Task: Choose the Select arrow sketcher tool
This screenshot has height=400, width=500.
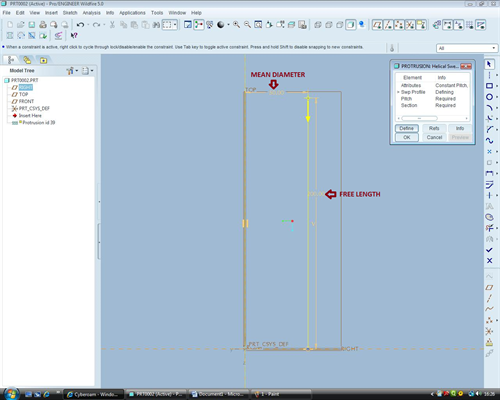Action: 489,64
